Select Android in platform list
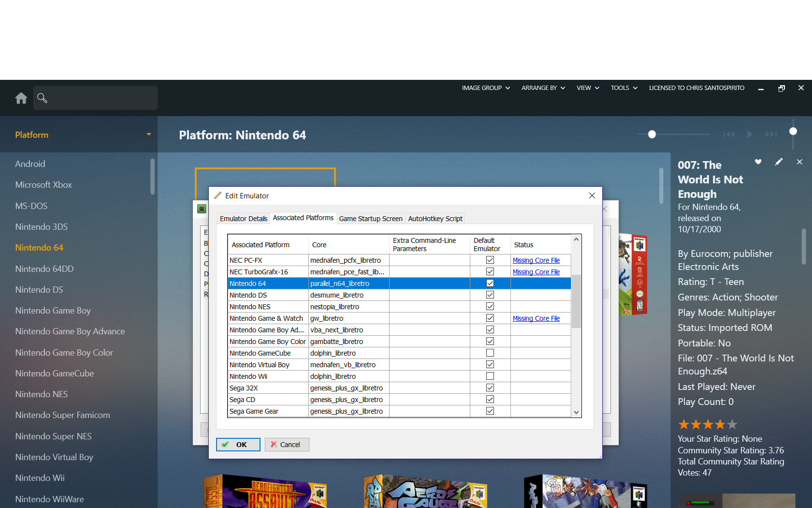This screenshot has width=812, height=508. pos(30,164)
